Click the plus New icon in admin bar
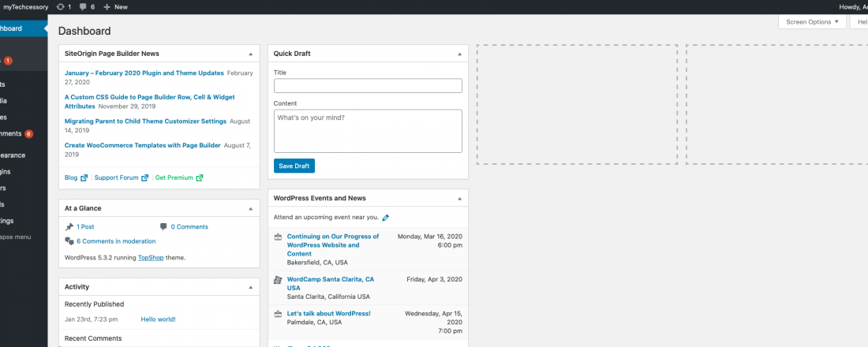This screenshot has height=347, width=868. pos(107,7)
